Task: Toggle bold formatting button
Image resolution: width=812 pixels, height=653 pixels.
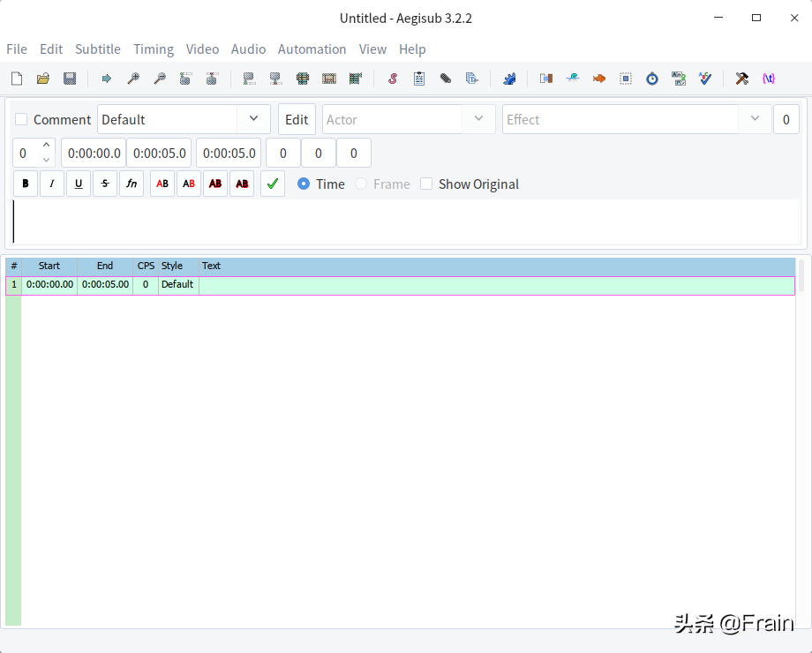Action: [x=26, y=184]
